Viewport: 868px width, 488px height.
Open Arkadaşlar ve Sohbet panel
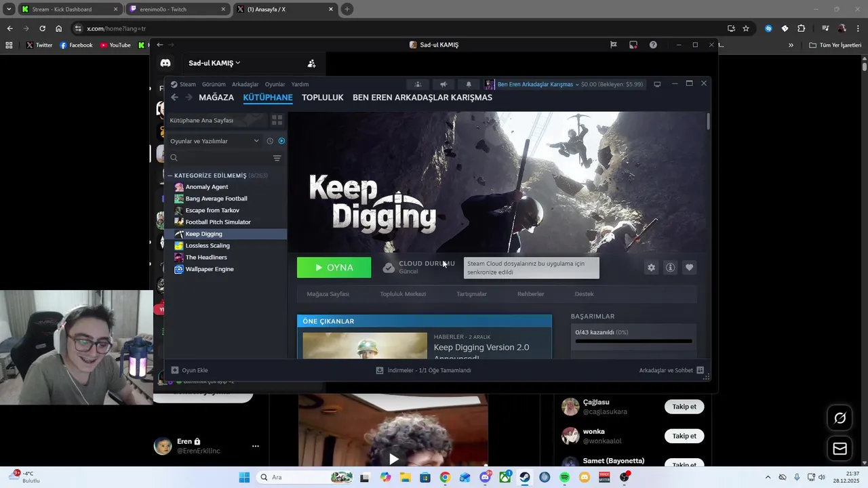671,371
